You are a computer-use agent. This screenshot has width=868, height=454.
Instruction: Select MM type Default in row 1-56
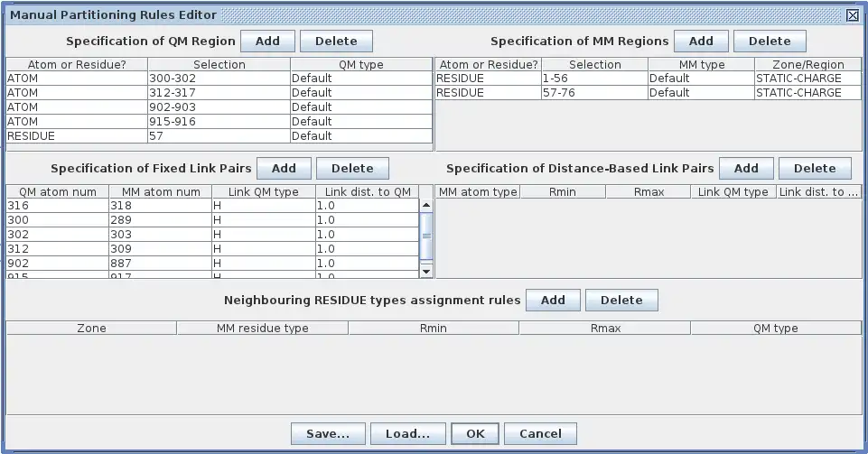[702, 78]
